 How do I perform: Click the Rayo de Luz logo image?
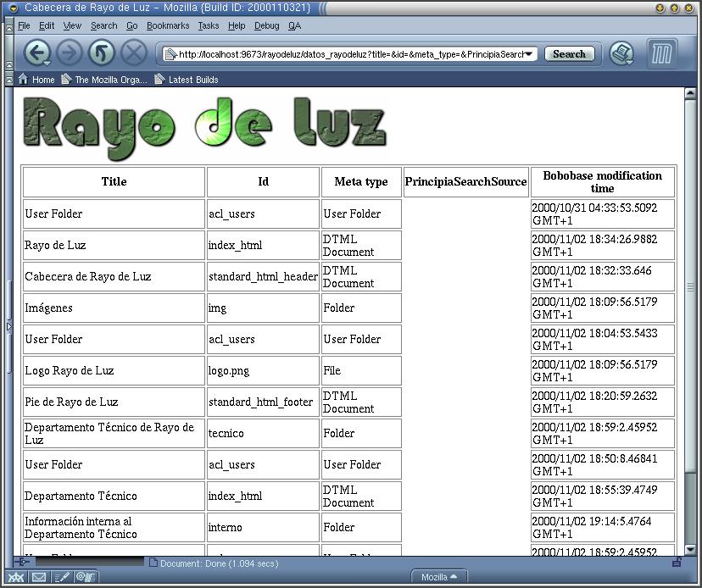[x=204, y=129]
